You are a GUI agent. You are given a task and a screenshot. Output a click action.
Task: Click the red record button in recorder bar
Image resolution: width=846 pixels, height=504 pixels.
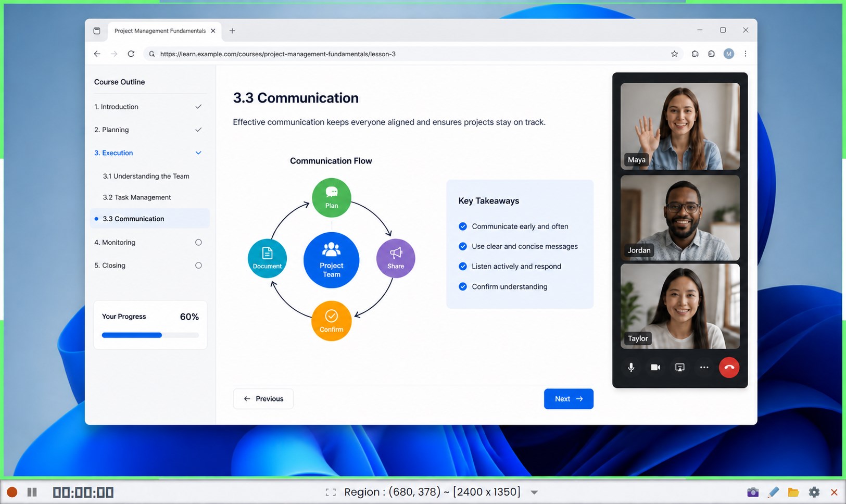pyautogui.click(x=12, y=492)
